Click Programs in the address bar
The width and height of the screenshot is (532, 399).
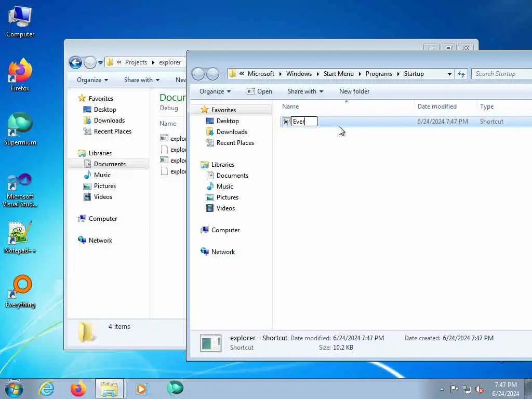tap(379, 74)
